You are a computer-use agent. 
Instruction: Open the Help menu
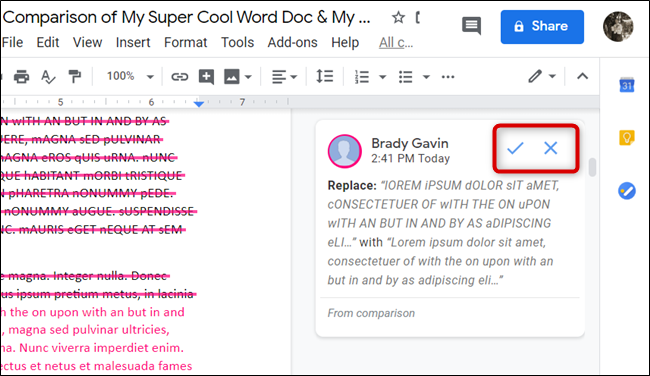point(345,42)
